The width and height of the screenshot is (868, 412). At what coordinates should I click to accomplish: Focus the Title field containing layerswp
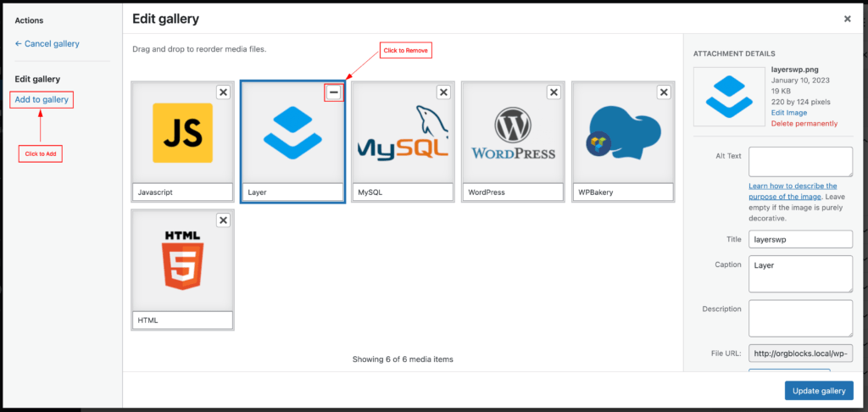pyautogui.click(x=800, y=239)
